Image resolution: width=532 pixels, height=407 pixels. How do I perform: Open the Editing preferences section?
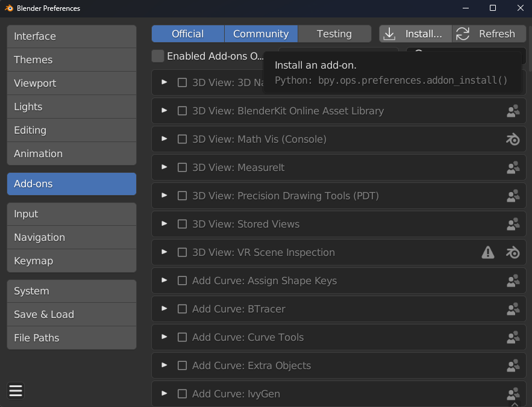pos(72,130)
